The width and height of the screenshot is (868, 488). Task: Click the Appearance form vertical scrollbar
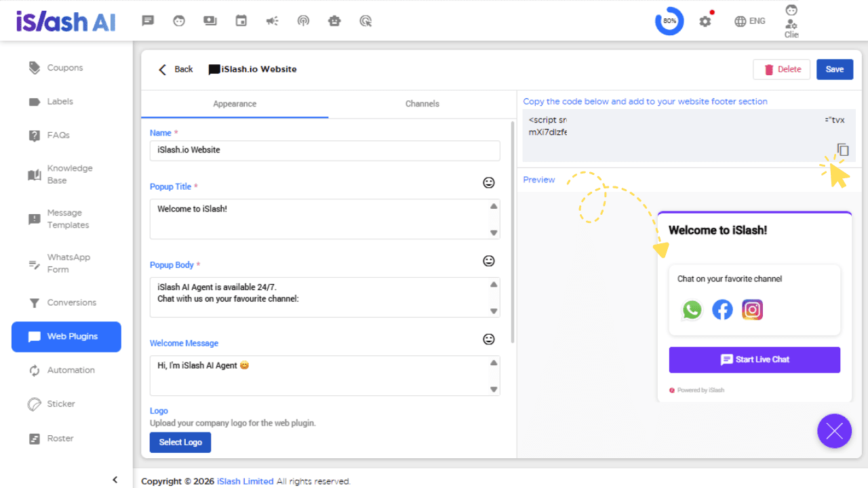pos(512,232)
